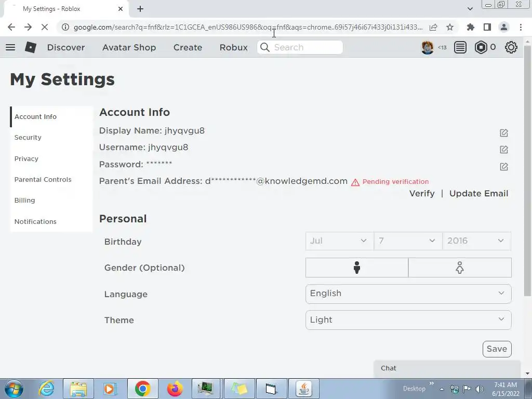Switch to the Security settings tab
532x399 pixels.
(51, 137)
